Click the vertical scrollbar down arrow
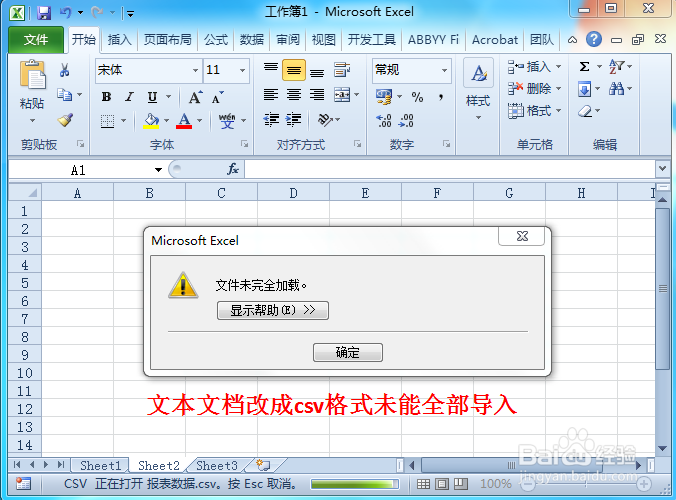676x500 pixels. (662, 449)
